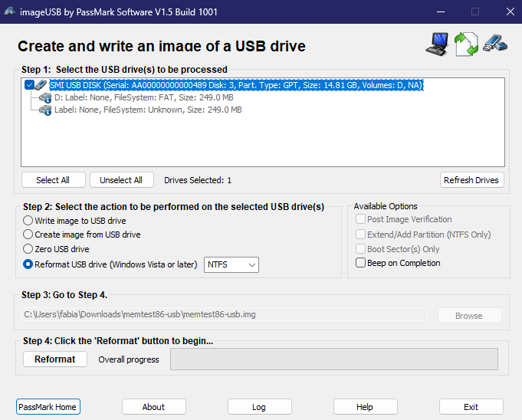Click the Browse button
The height and width of the screenshot is (420, 522).
pyautogui.click(x=469, y=316)
